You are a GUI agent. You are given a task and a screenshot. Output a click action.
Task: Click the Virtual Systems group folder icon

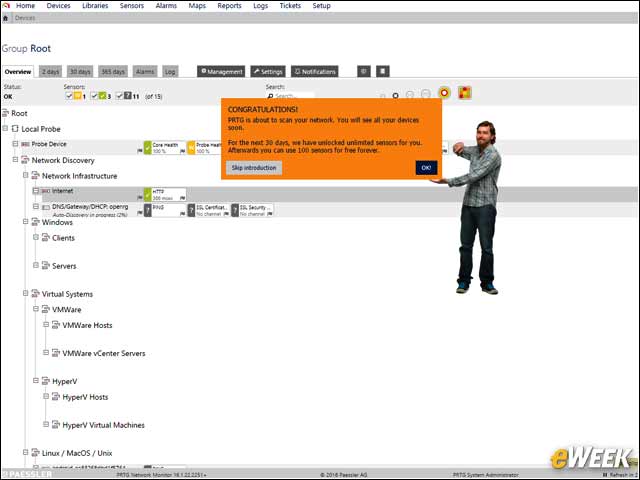(x=36, y=294)
